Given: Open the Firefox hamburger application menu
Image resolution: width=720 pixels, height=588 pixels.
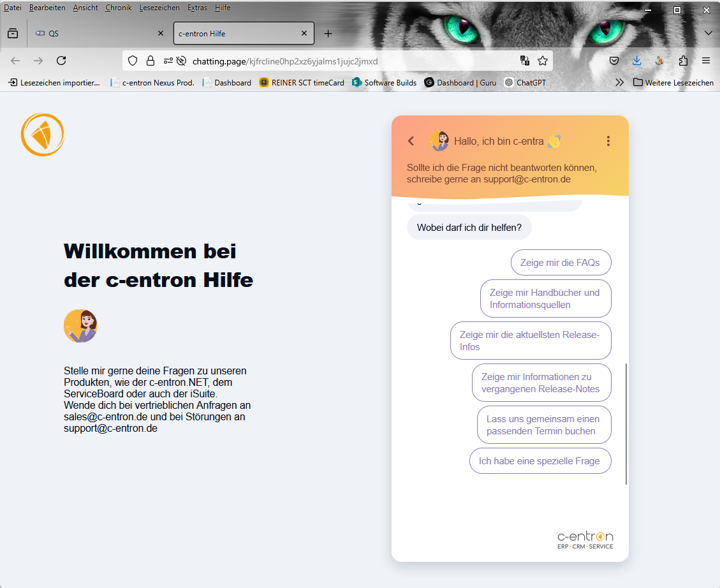Looking at the screenshot, I should pyautogui.click(x=706, y=61).
